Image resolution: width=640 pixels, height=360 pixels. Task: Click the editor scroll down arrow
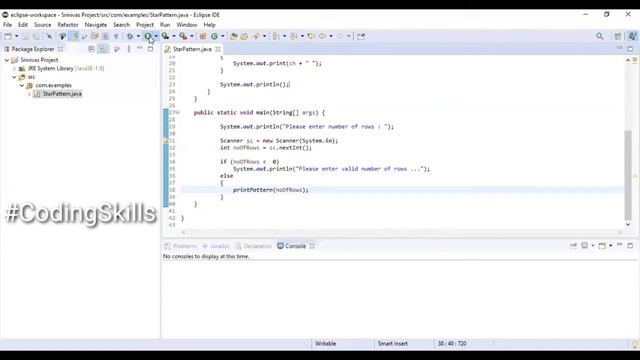pyautogui.click(x=628, y=224)
